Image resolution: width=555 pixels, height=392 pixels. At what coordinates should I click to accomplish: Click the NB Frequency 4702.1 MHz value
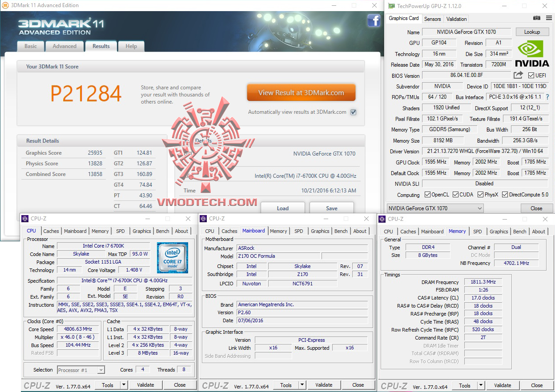(x=516, y=263)
